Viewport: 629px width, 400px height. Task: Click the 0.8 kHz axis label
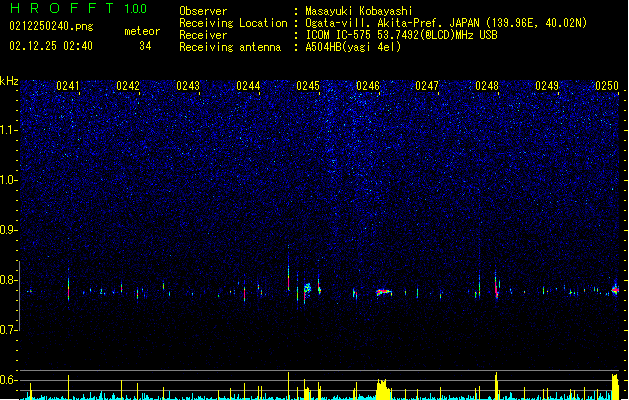(x=8, y=280)
